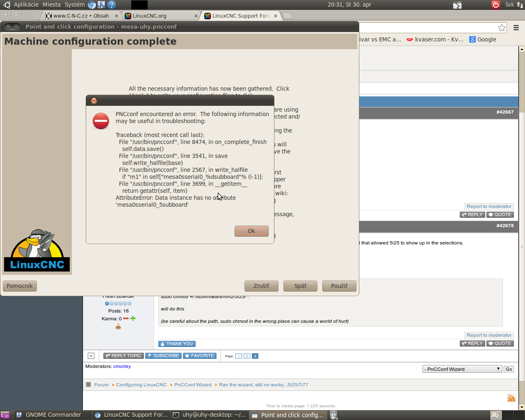Add karma with green plus icon
This screenshot has width=525, height=420.
point(133,318)
